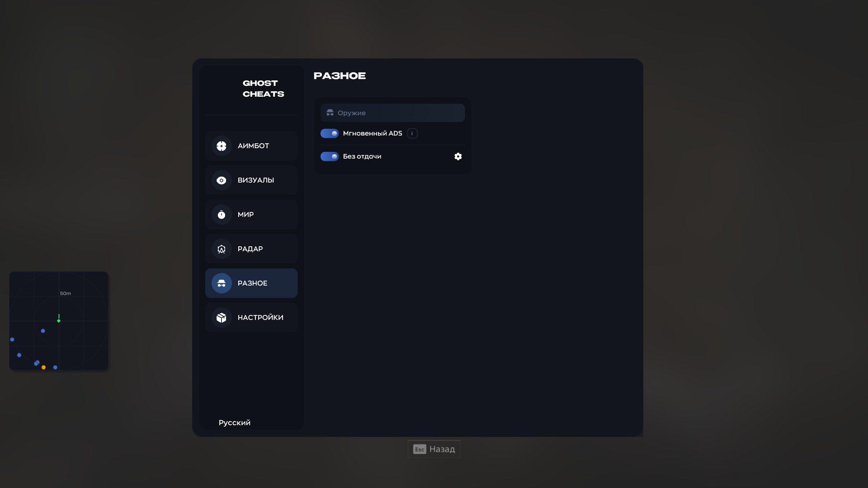Open the gear settings for Без отдачи
Image resolution: width=868 pixels, height=488 pixels.
pos(458,156)
